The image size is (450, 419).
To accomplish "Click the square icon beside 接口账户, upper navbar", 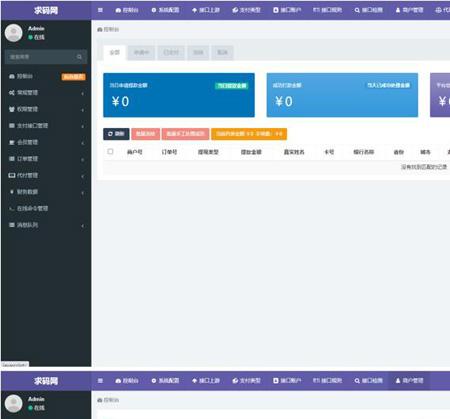I will [276, 10].
